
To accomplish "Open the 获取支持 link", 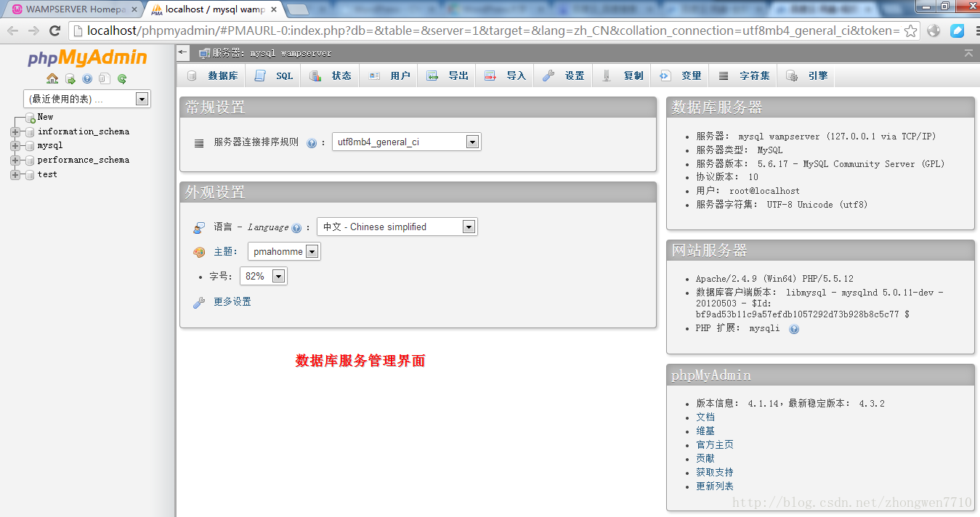I will pos(715,473).
